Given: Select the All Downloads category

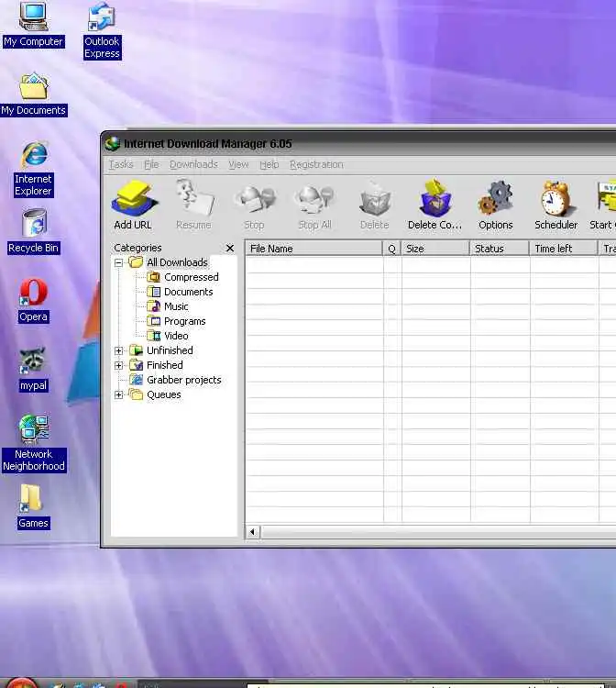Looking at the screenshot, I should [177, 262].
